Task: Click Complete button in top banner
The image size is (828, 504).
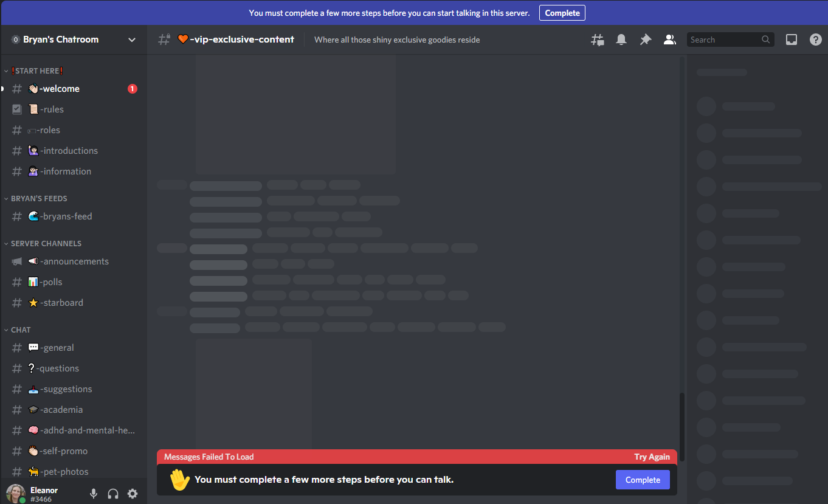Action: click(x=562, y=13)
